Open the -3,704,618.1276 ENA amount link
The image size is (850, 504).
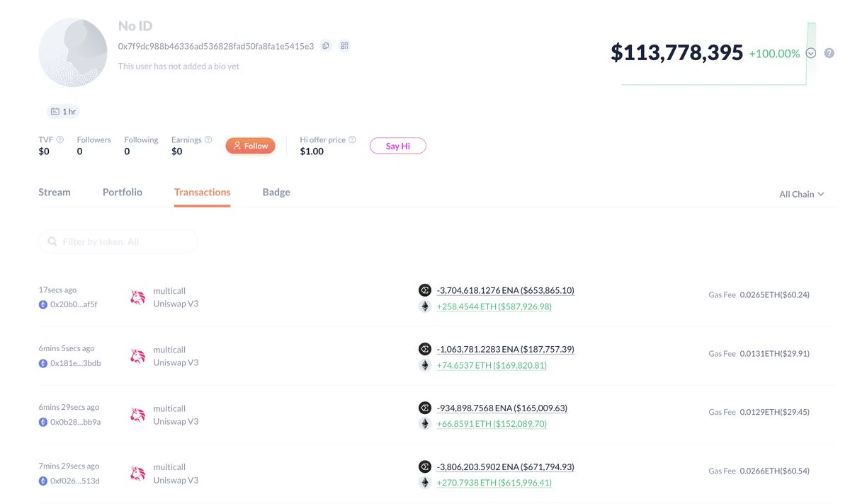coord(506,290)
